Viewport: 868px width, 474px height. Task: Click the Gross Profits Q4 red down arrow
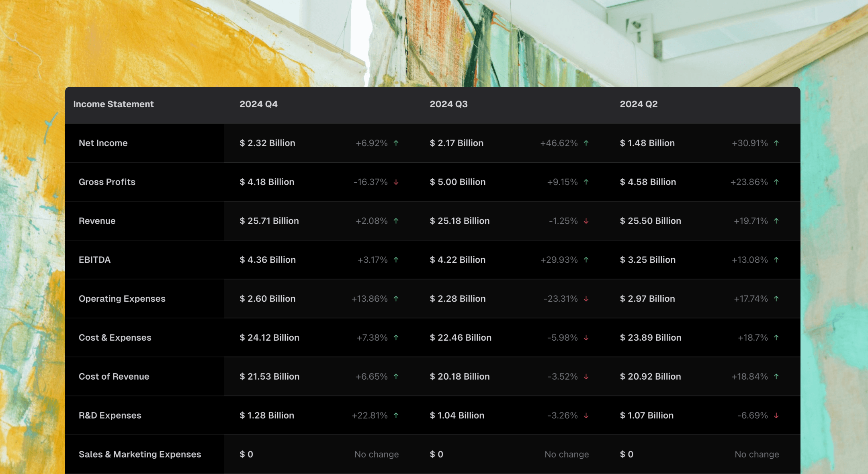396,182
